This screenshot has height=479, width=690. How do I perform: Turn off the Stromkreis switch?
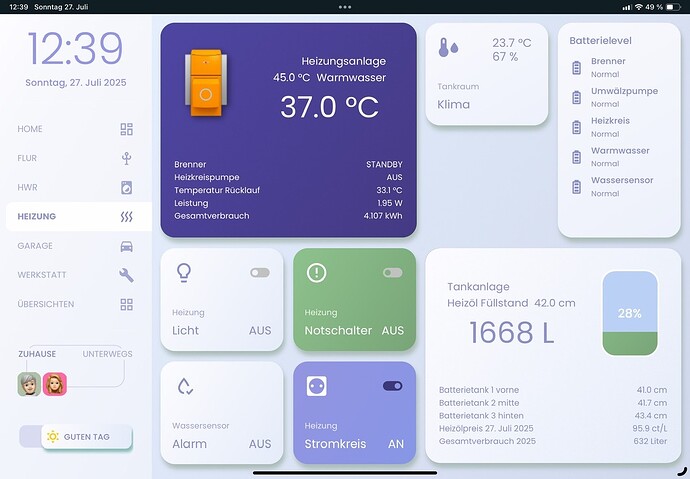tap(392, 386)
